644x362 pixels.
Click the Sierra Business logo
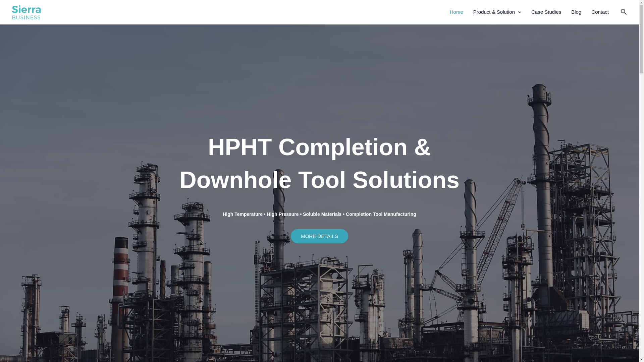[26, 12]
